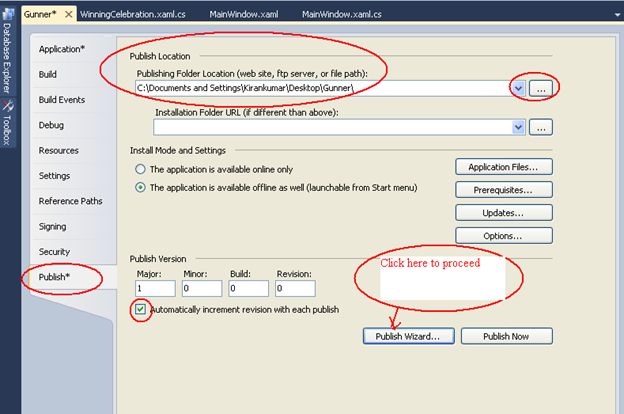Click the Publish Now button

click(507, 336)
